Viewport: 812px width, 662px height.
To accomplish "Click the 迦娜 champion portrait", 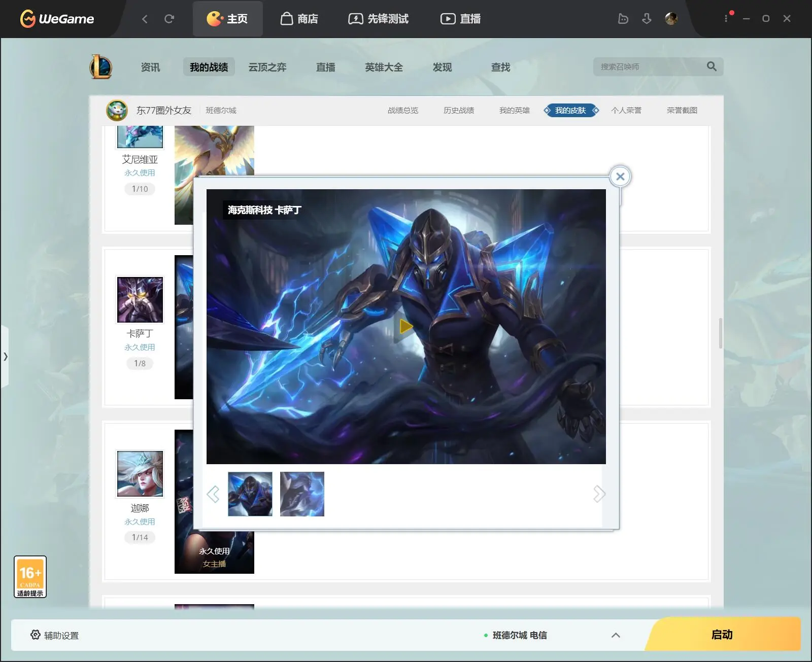I will pyautogui.click(x=140, y=474).
